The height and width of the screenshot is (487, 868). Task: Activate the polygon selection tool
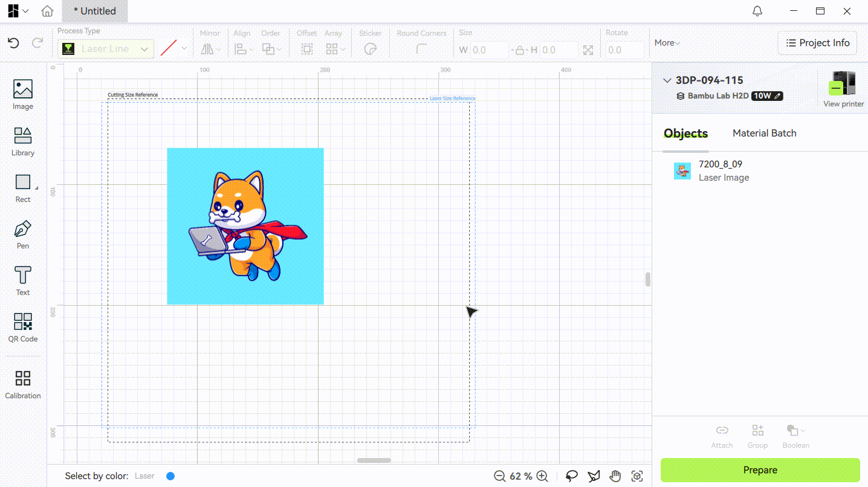coord(594,476)
